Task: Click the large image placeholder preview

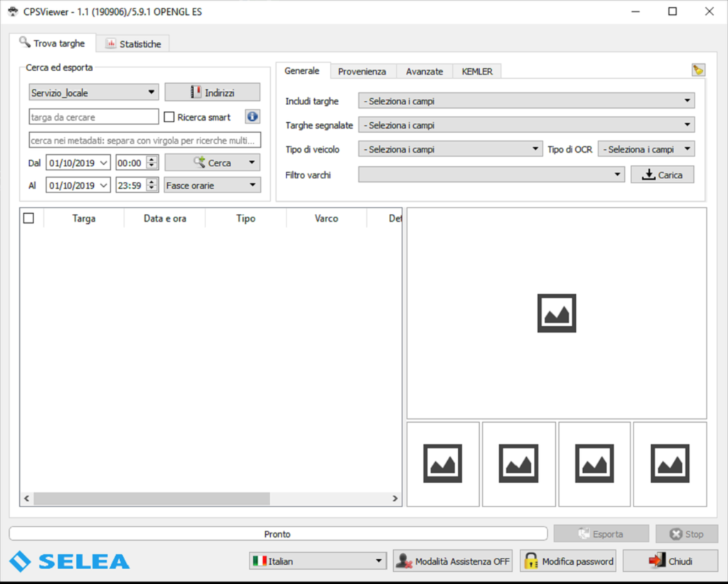Action: pos(557,313)
